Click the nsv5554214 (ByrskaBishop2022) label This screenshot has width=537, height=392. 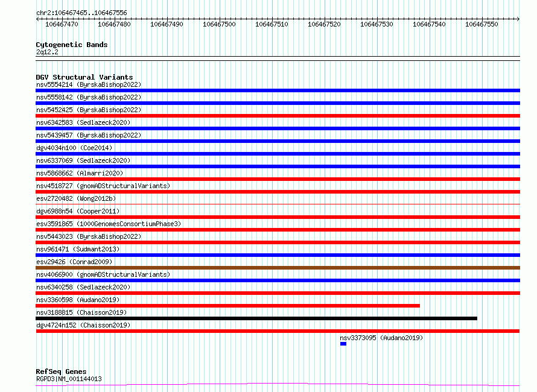(x=89, y=84)
